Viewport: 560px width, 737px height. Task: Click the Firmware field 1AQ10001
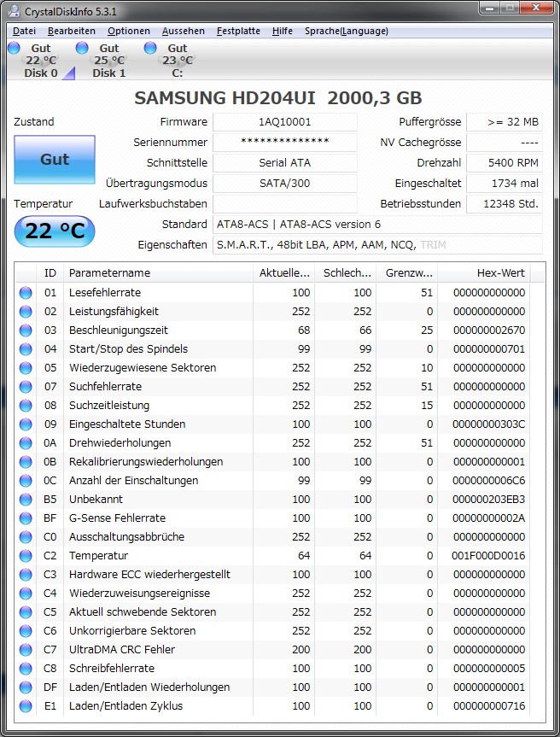tap(285, 122)
